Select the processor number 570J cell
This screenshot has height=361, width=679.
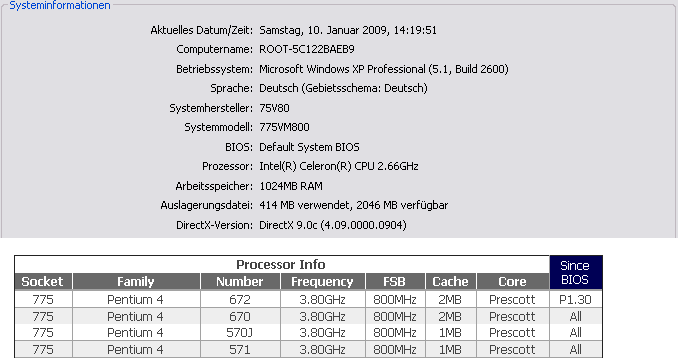pyautogui.click(x=240, y=332)
